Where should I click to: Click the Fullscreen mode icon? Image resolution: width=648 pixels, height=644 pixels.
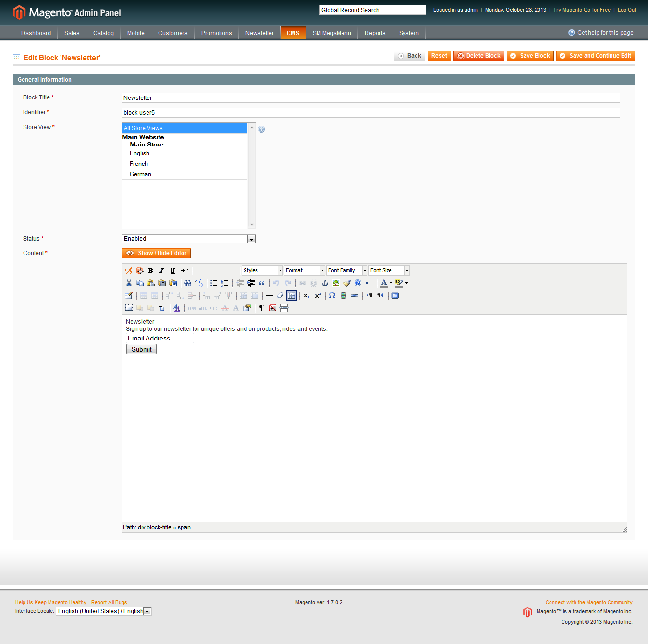pos(395,295)
